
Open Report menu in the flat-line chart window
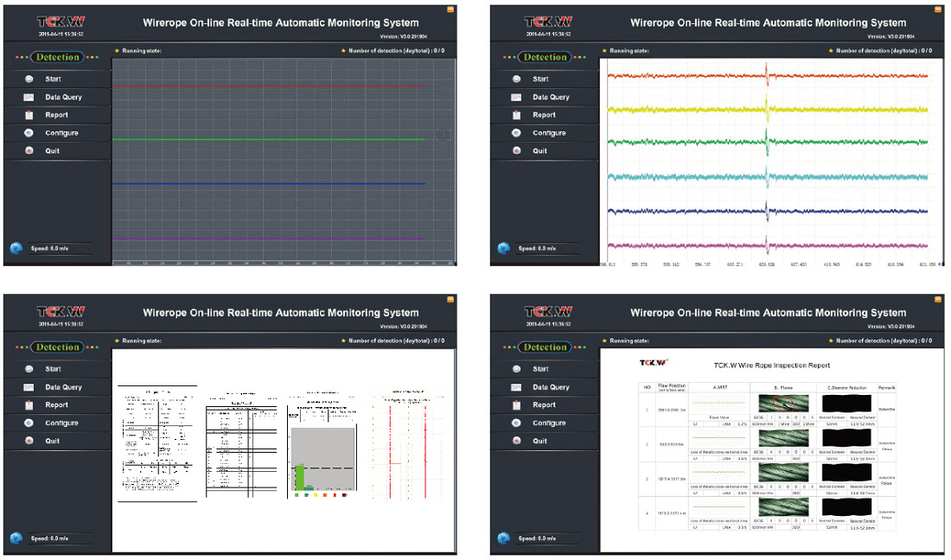point(57,115)
